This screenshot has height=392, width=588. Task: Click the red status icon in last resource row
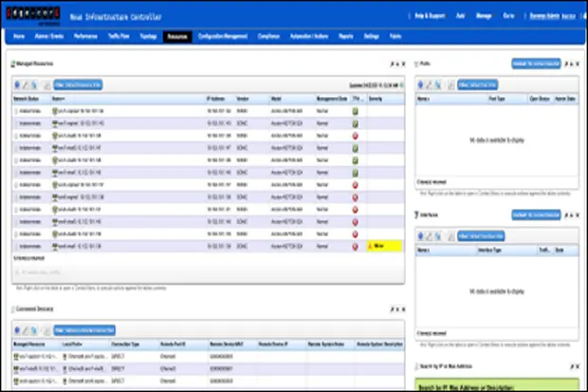point(355,247)
